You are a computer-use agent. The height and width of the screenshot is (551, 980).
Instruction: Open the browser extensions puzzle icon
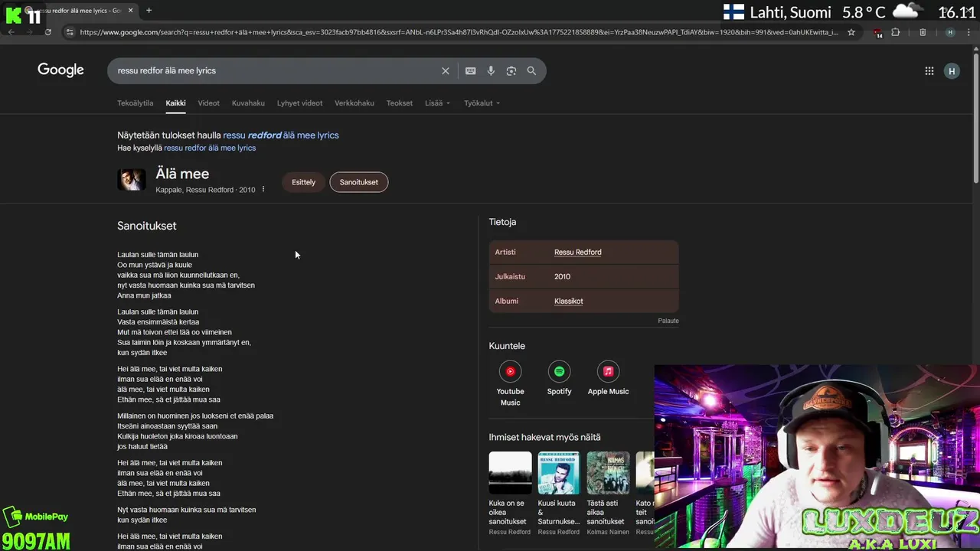896,32
